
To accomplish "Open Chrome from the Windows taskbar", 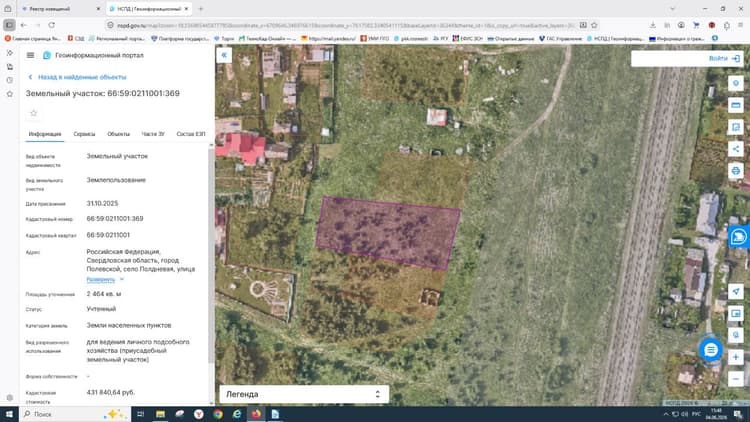I will (218, 414).
